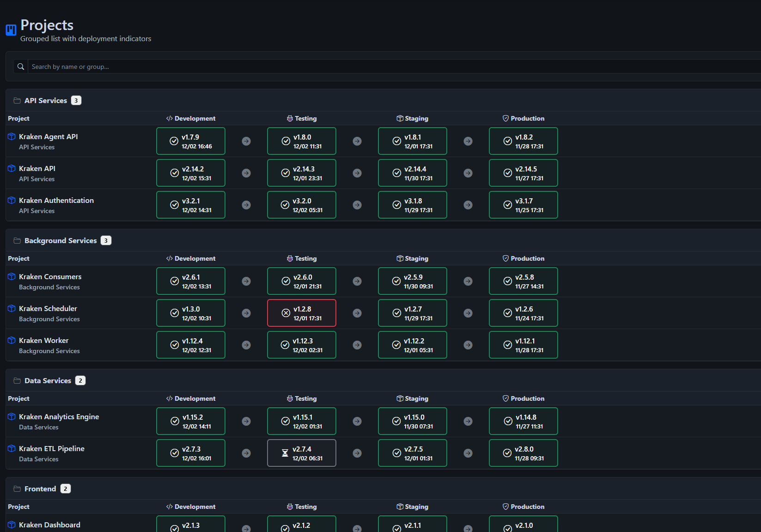Viewport: 761px width, 532px height.
Task: Click the Testing bug icon in Background Services header
Action: pos(290,258)
